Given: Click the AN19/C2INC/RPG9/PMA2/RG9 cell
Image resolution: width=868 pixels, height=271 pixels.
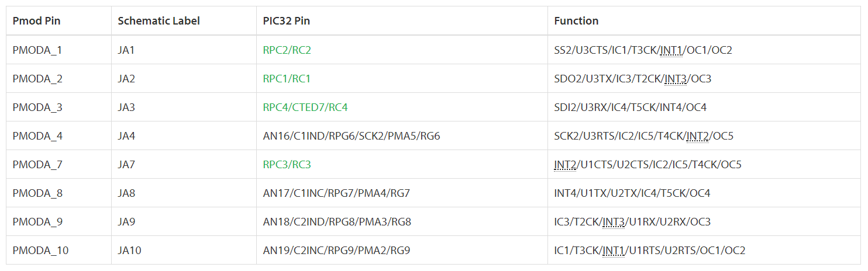Looking at the screenshot, I should pos(336,251).
